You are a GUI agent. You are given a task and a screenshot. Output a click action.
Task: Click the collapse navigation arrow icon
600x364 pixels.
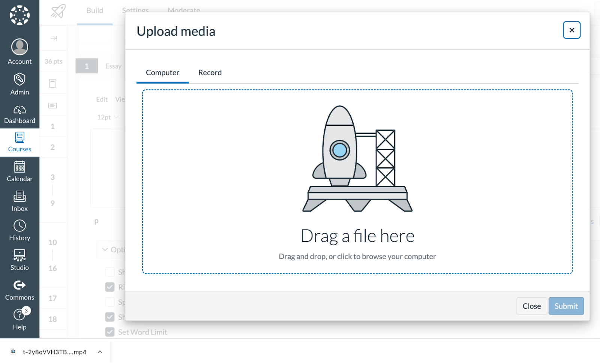[54, 38]
